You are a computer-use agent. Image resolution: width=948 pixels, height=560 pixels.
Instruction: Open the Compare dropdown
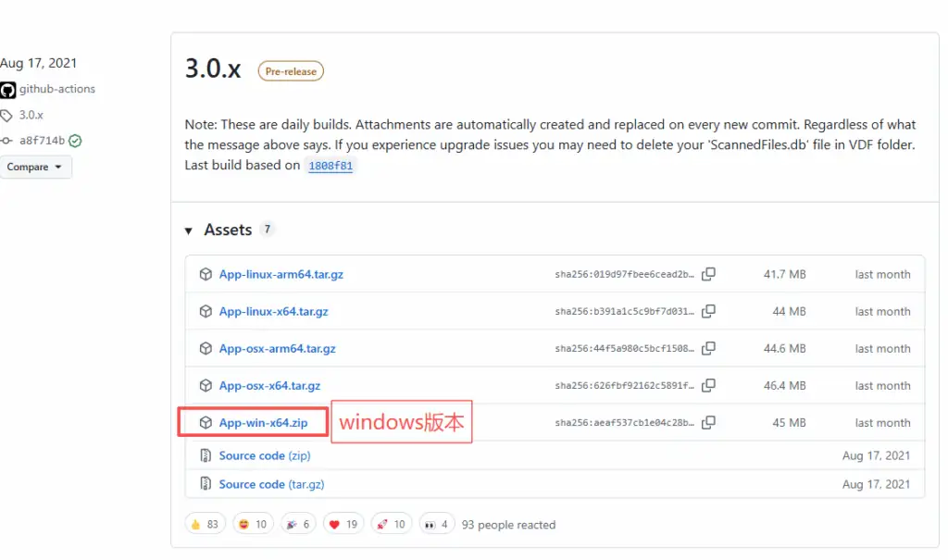coord(35,168)
